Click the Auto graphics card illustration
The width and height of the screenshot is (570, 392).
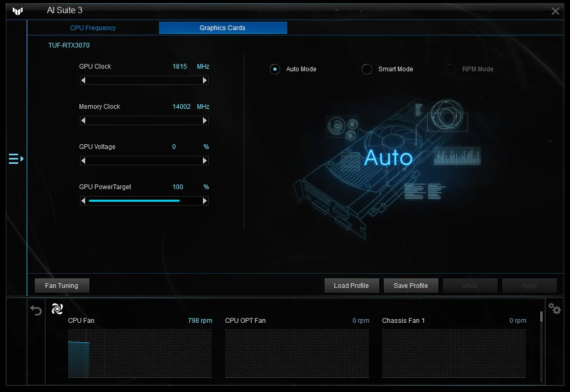pyautogui.click(x=387, y=169)
